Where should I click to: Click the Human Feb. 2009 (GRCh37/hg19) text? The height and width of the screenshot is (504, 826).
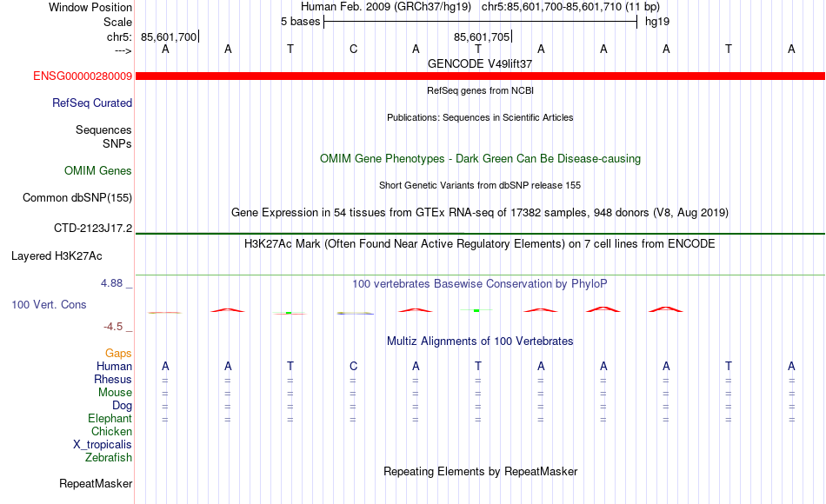coord(386,7)
